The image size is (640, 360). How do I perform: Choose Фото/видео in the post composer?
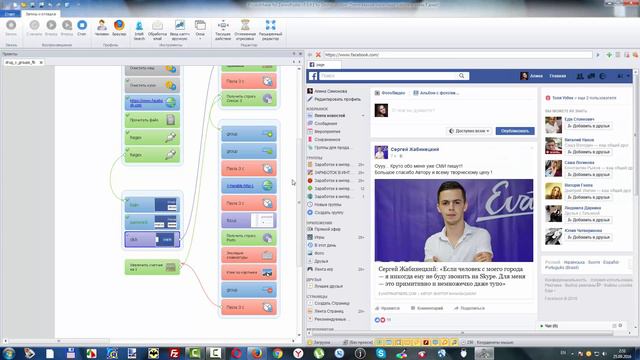(390, 93)
